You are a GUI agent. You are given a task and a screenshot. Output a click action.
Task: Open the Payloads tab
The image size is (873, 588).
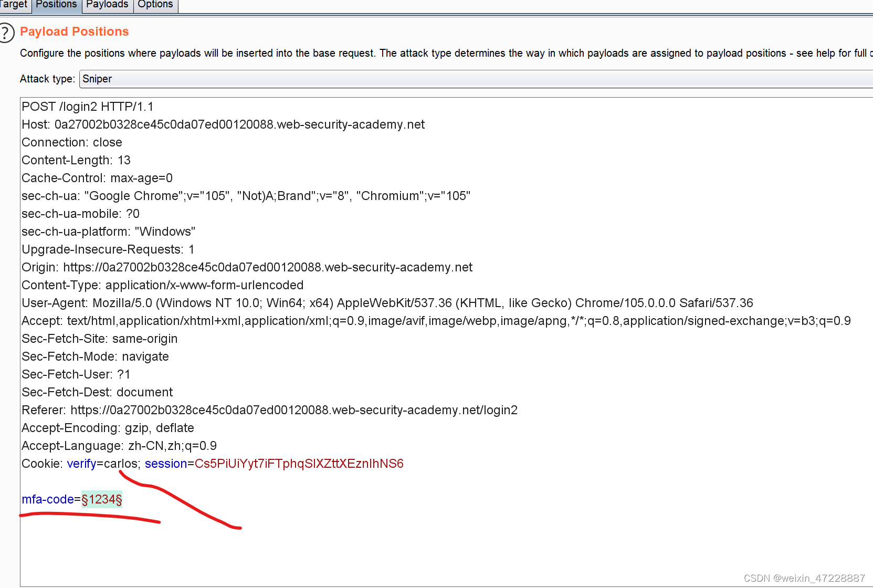coord(107,5)
